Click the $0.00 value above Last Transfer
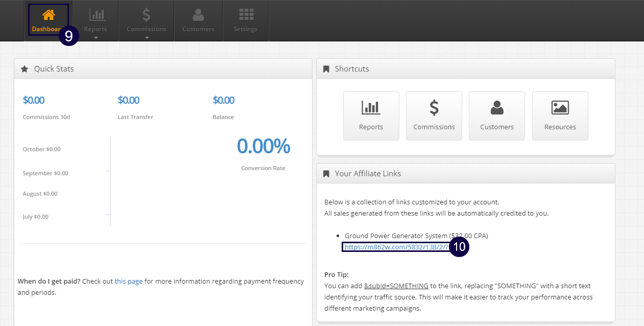The width and height of the screenshot is (644, 326). pos(128,100)
